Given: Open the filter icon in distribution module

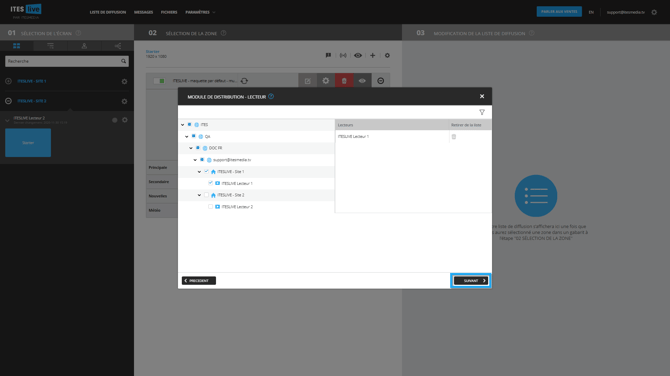Looking at the screenshot, I should coord(482,112).
